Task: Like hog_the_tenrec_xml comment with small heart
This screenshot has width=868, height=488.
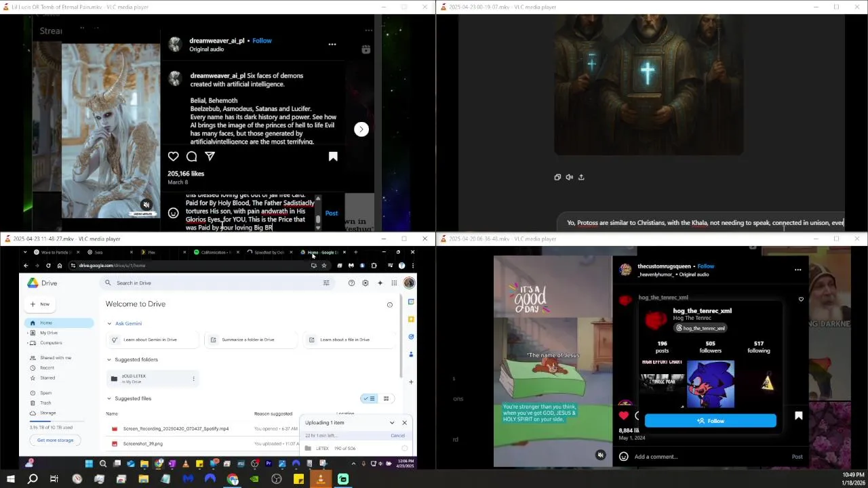Action: pos(801,299)
